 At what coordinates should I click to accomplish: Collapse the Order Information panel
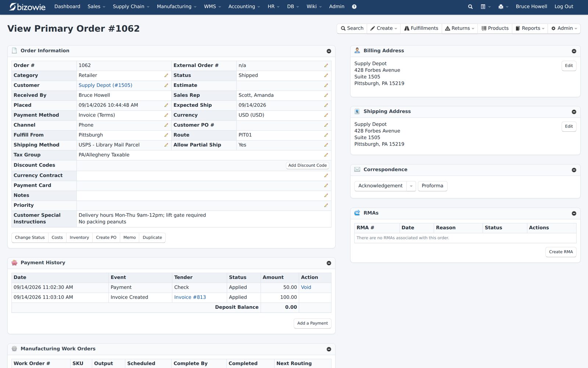(x=329, y=51)
